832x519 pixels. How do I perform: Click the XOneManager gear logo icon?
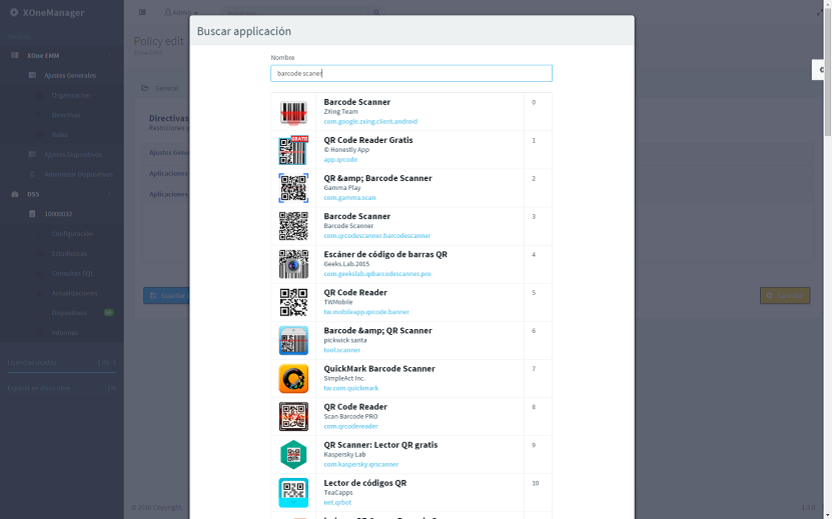coord(14,12)
